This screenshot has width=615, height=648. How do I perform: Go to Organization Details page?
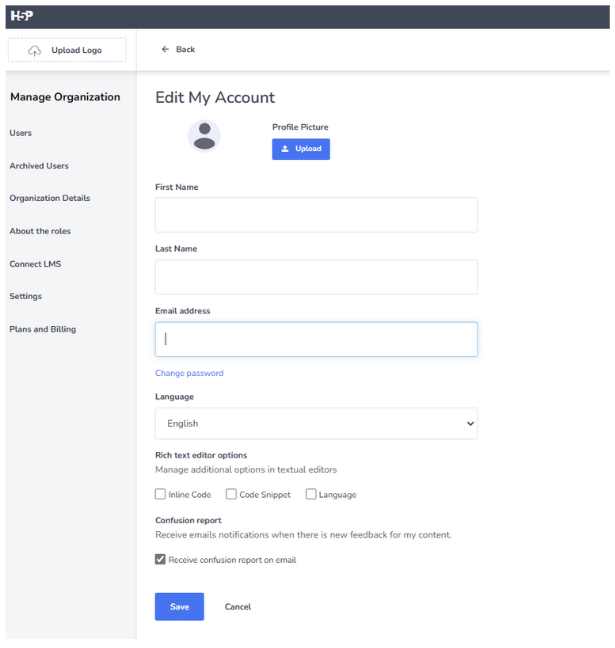coord(49,198)
